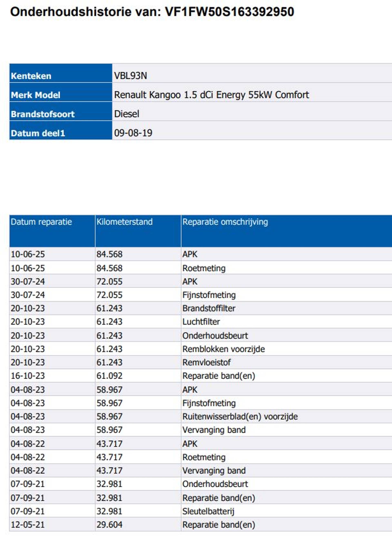Viewport: 392px width, 539px height.
Task: Click the Remblokken voorzijde entry
Action: 223,349
